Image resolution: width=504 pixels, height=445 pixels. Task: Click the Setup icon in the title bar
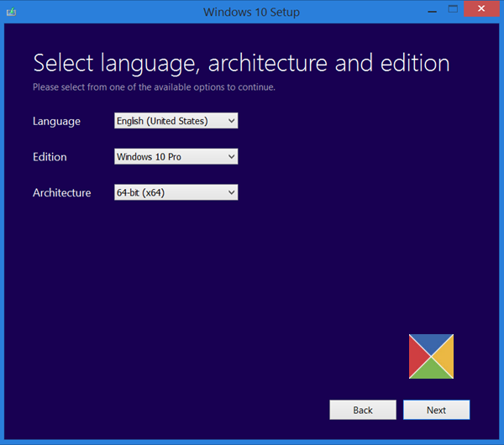point(11,13)
